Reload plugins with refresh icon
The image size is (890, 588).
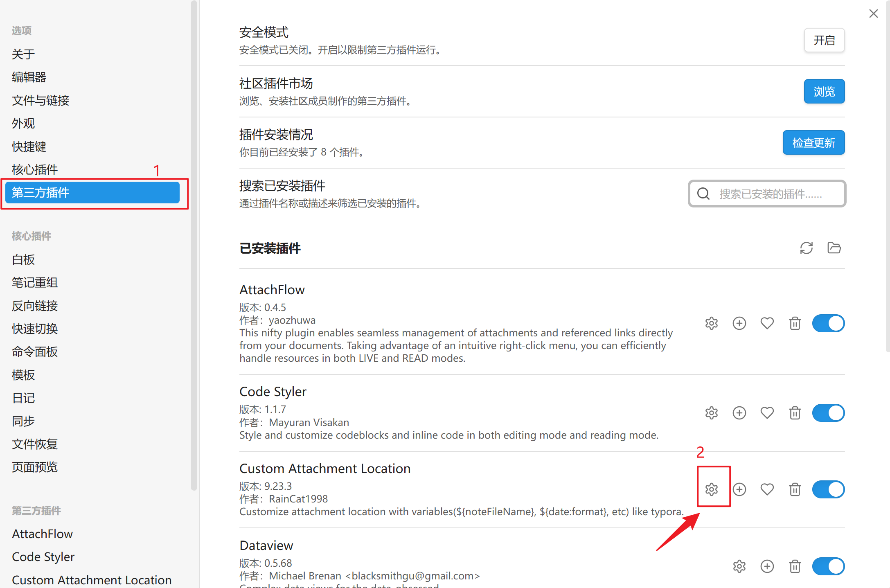806,248
